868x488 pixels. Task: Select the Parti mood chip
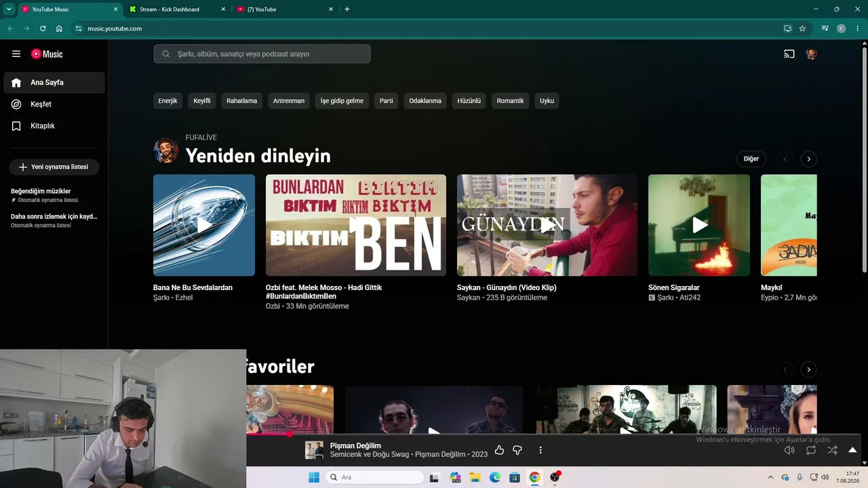(x=387, y=101)
